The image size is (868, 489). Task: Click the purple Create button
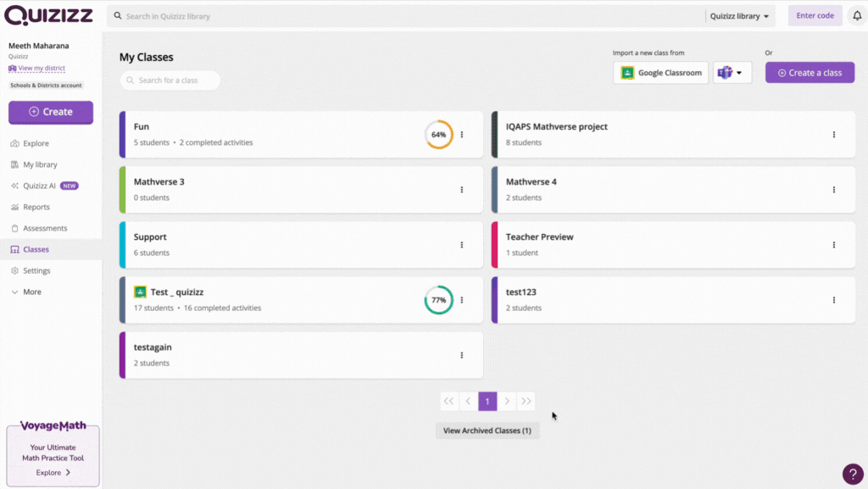[x=51, y=112]
